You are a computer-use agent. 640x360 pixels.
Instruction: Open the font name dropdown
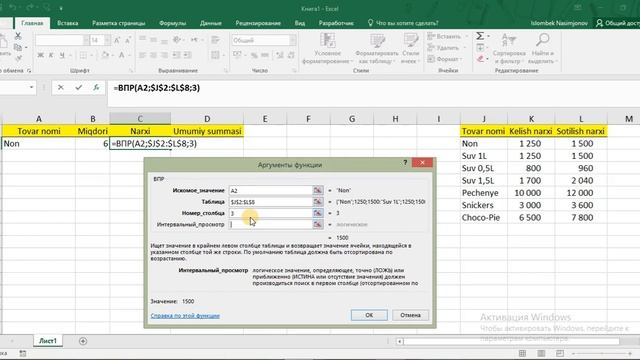point(86,40)
